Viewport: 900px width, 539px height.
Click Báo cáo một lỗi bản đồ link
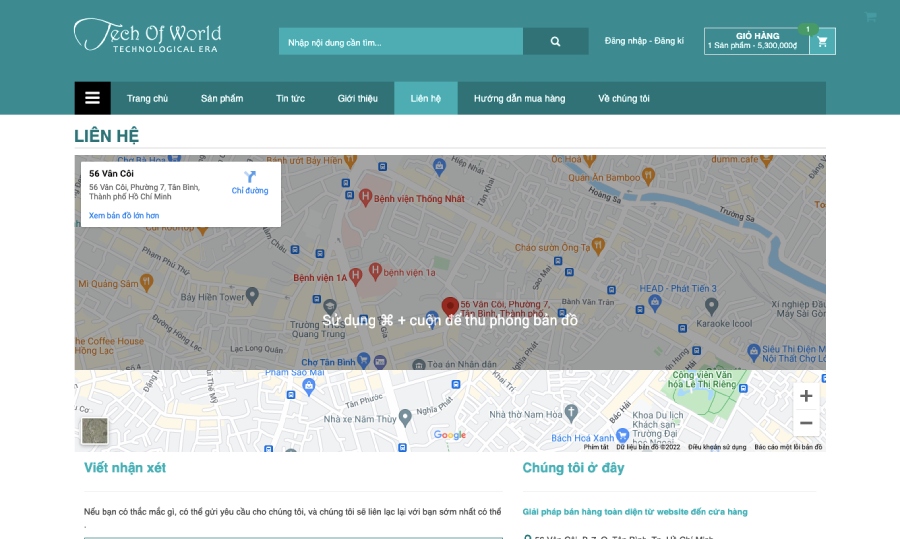[788, 447]
